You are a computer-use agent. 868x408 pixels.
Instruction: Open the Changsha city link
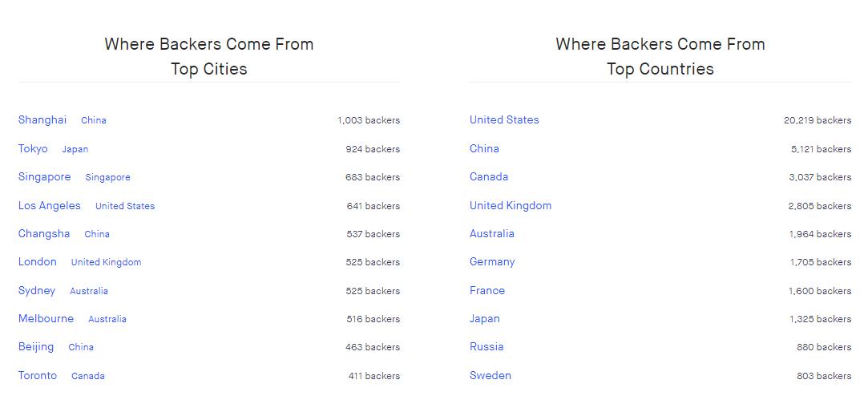[44, 234]
